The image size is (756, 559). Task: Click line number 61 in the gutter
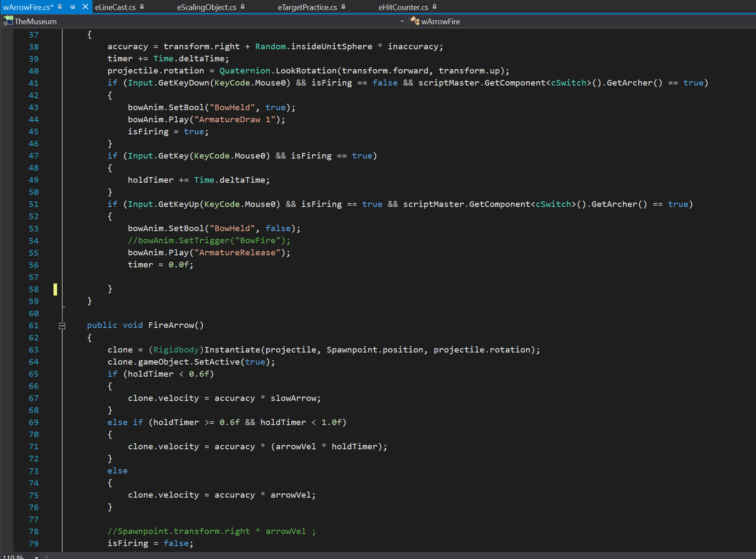click(x=34, y=325)
